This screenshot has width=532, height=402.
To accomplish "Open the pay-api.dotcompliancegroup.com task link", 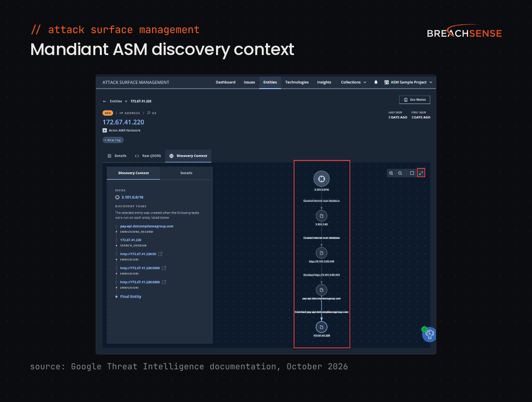I will point(147,227).
